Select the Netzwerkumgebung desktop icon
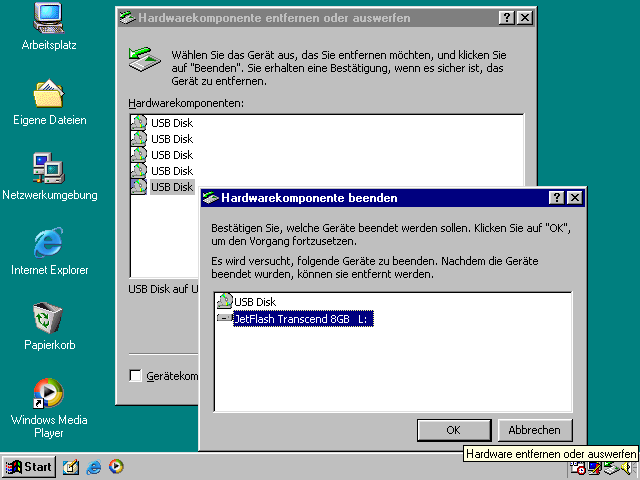 click(x=49, y=168)
